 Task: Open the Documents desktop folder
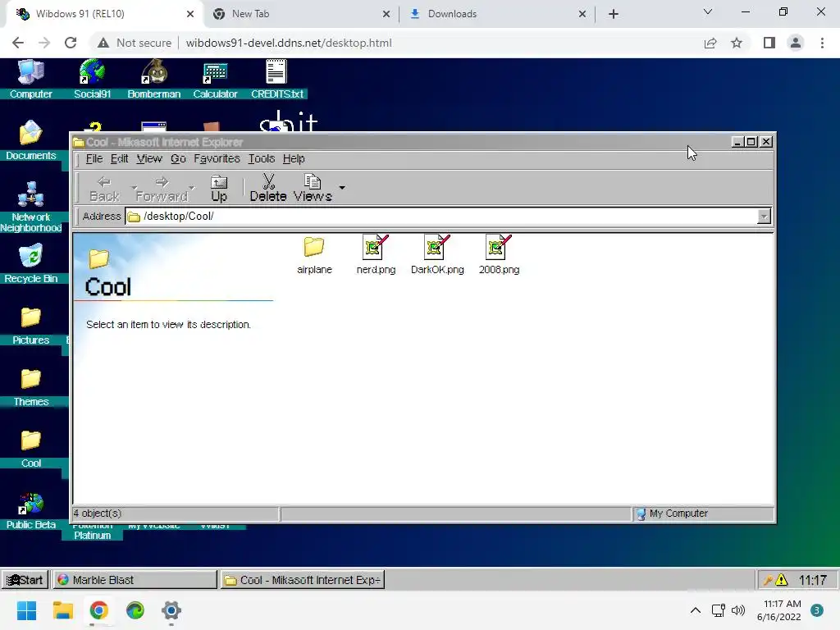tap(30, 139)
